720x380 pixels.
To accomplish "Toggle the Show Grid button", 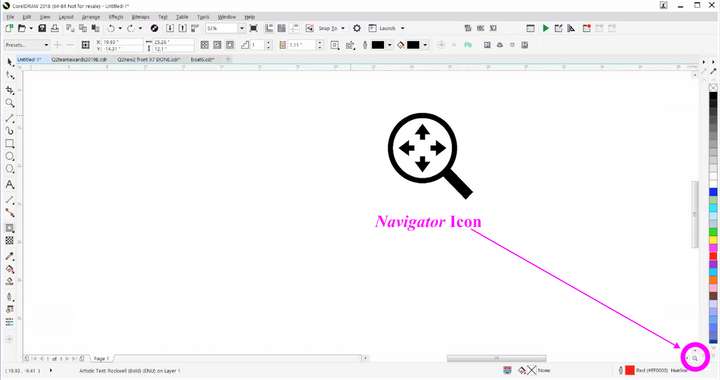I will pos(281,28).
